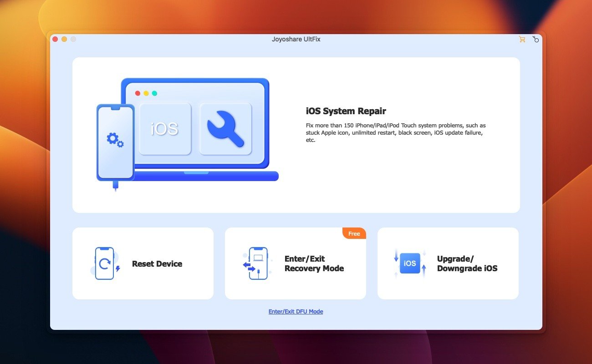Open Enter/Exit Recovery Mode text label
Image resolution: width=592 pixels, height=364 pixels.
[314, 263]
